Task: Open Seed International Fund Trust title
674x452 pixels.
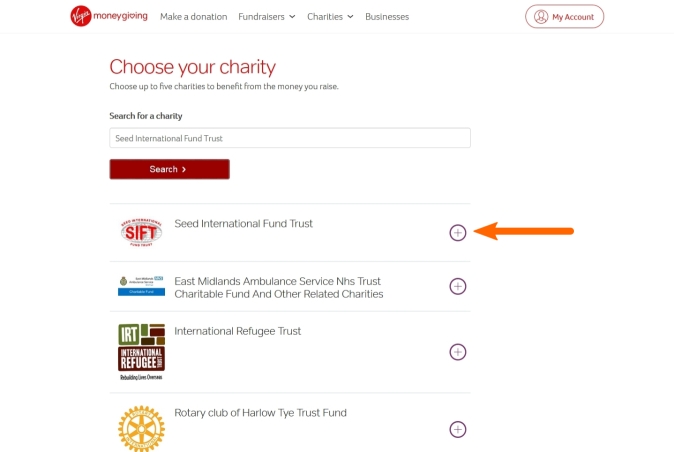Action: [x=243, y=223]
